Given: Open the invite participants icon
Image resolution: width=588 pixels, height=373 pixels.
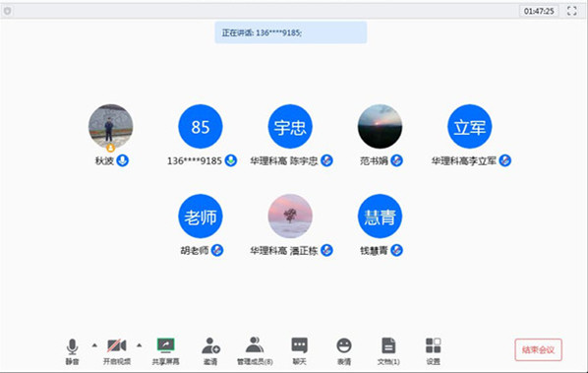Looking at the screenshot, I should [210, 345].
